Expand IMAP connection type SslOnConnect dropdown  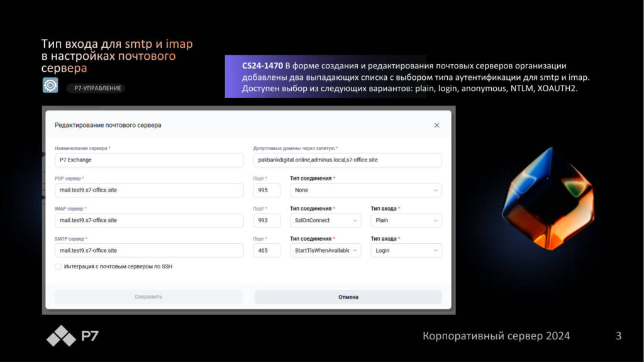[325, 221]
